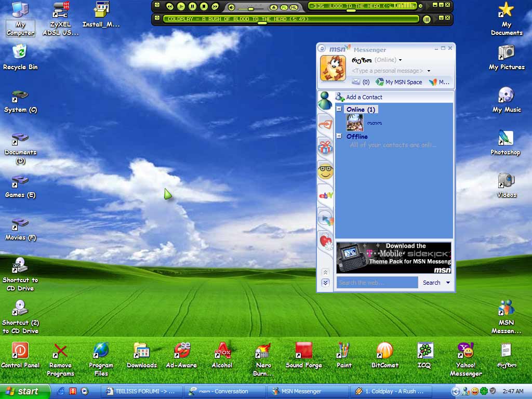Image resolution: width=532 pixels, height=399 pixels.
Task: Open Winamp main menu icon at top-left
Action: [x=157, y=5]
